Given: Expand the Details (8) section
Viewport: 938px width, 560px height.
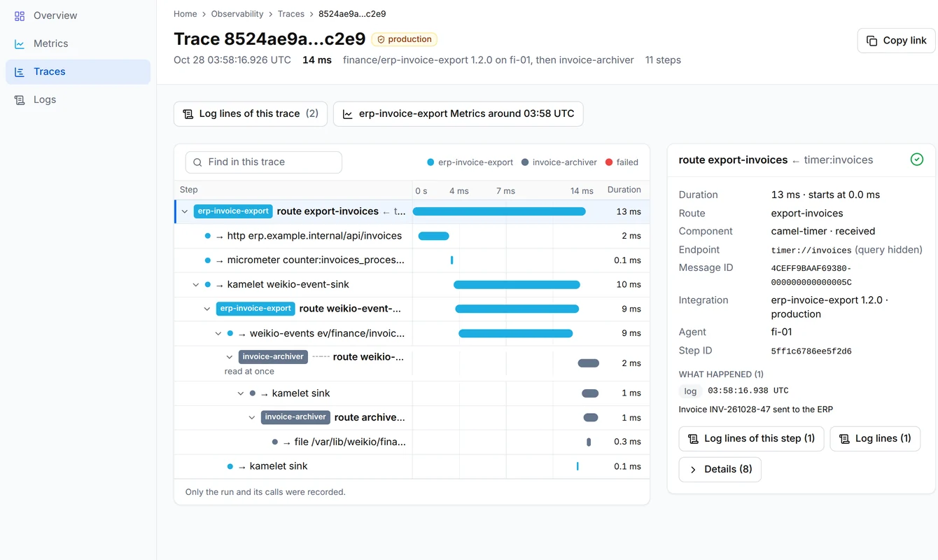Looking at the screenshot, I should point(720,469).
